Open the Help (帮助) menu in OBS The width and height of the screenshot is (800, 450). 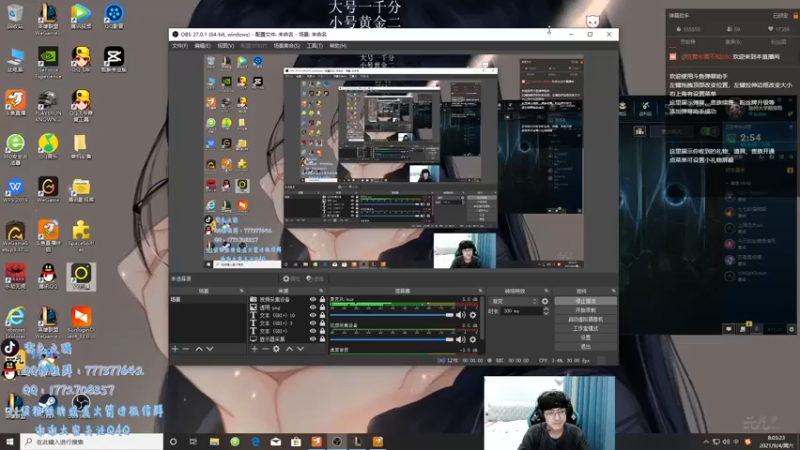point(338,46)
